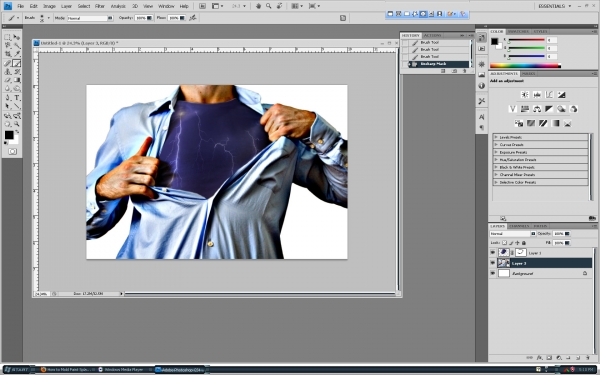Add a Vibrance adjustment
Viewport: 600px width, 375px height.
click(513, 109)
